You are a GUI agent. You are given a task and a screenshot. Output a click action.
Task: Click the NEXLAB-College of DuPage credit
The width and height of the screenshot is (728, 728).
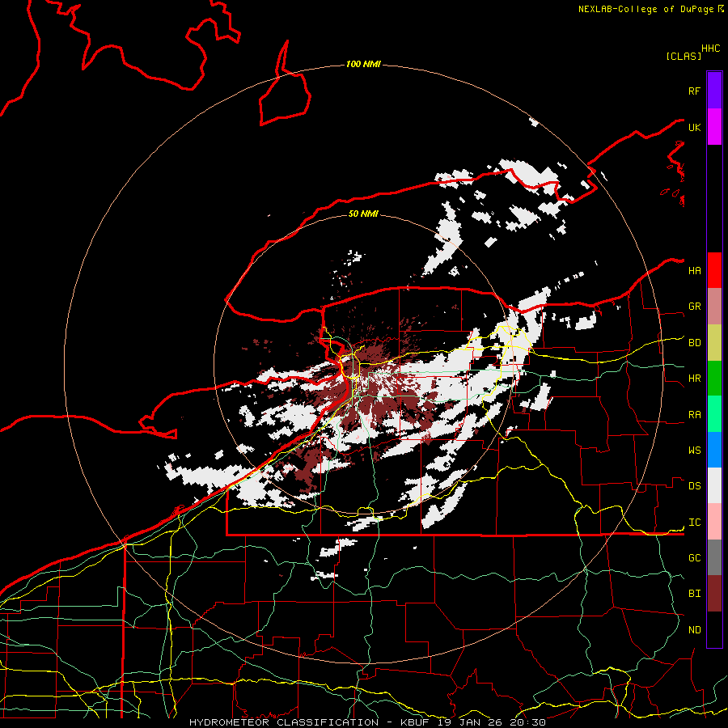point(647,9)
